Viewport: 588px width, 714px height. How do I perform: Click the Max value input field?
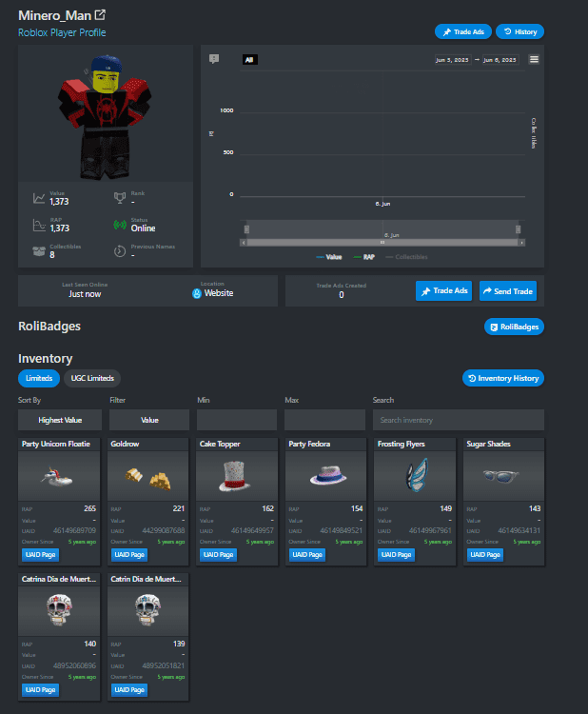click(x=325, y=420)
